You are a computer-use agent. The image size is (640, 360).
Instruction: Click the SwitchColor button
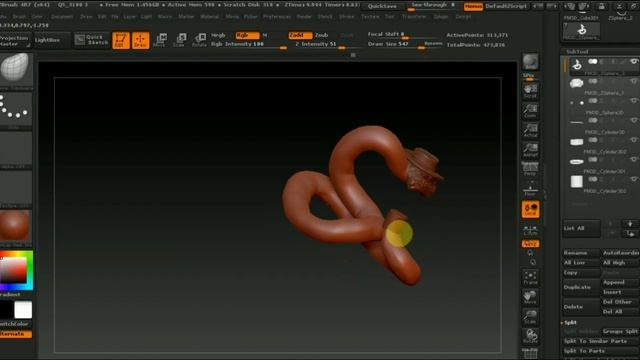point(16,324)
